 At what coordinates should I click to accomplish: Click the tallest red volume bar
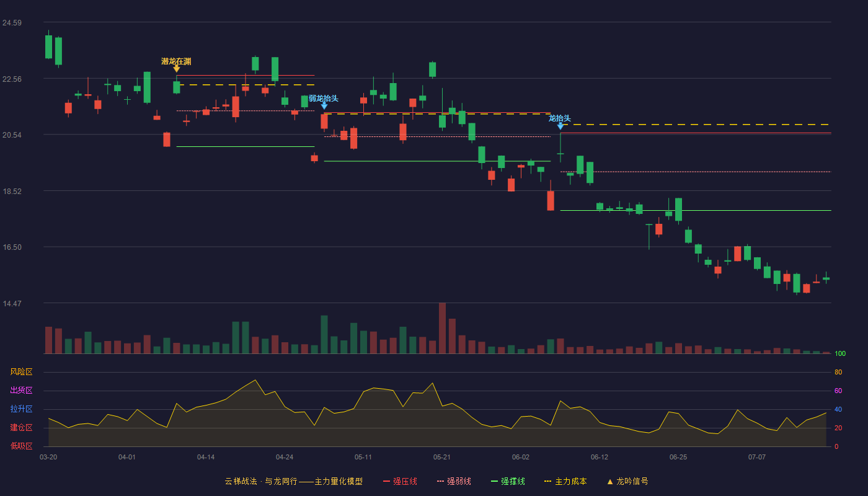coord(442,328)
